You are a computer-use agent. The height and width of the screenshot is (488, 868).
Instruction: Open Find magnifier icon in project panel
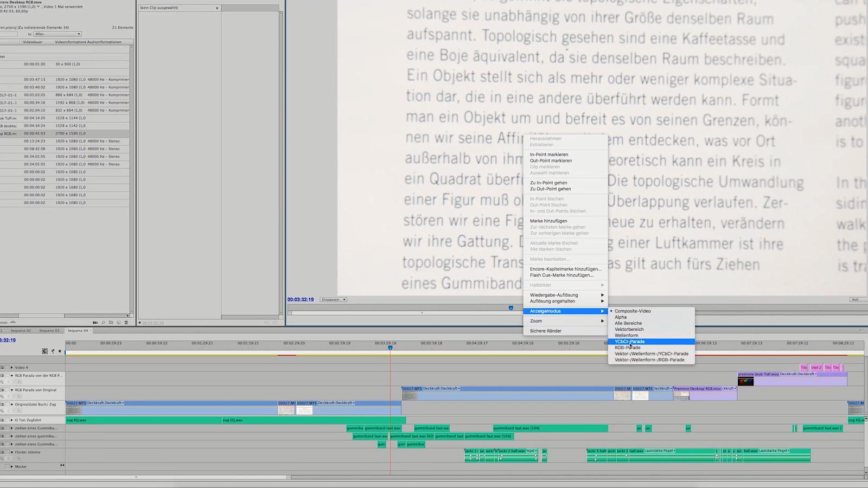[x=103, y=323]
